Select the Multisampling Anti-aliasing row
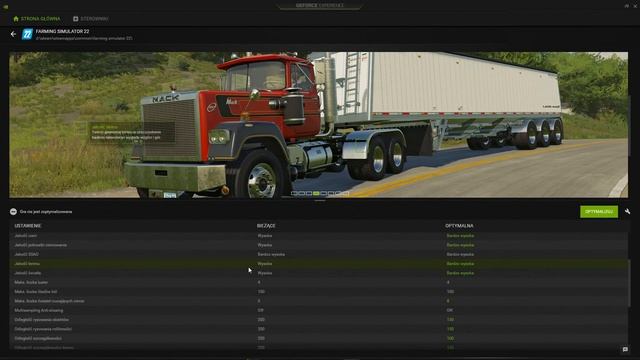This screenshot has height=360, width=640. point(318,310)
